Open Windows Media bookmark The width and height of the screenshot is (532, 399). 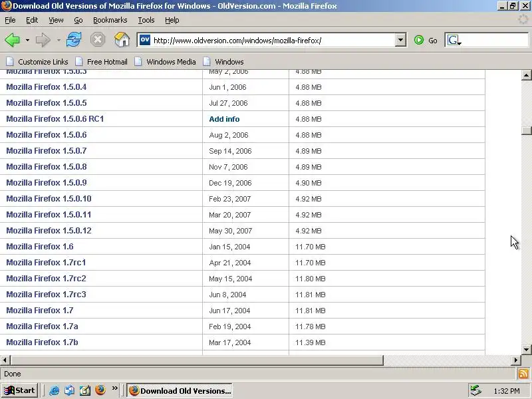click(165, 62)
